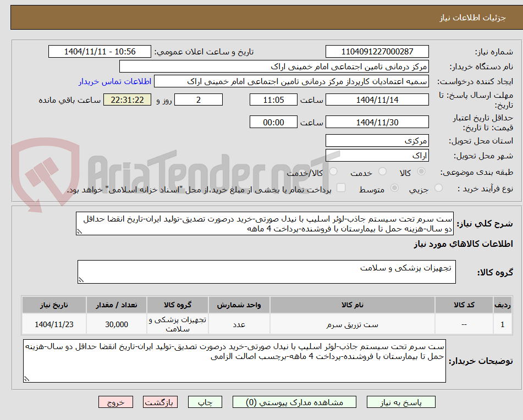523x420 pixels.
Task: Click the توضیحات خریدار notes textarea
Action: 234,361
